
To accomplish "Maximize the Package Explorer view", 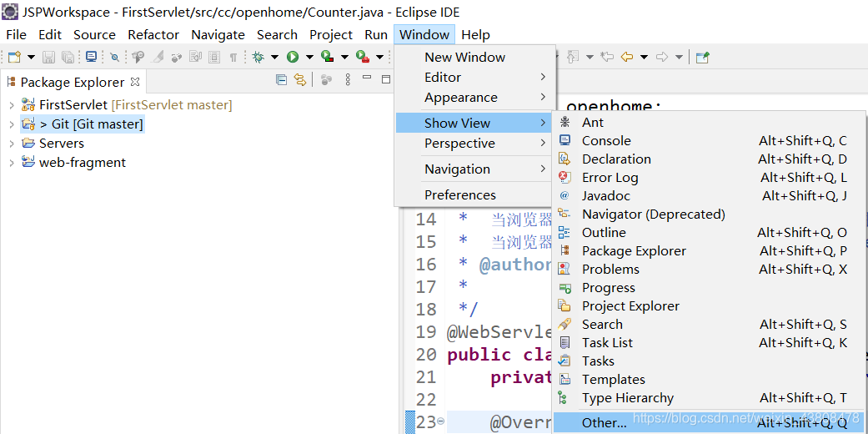I will [x=386, y=79].
